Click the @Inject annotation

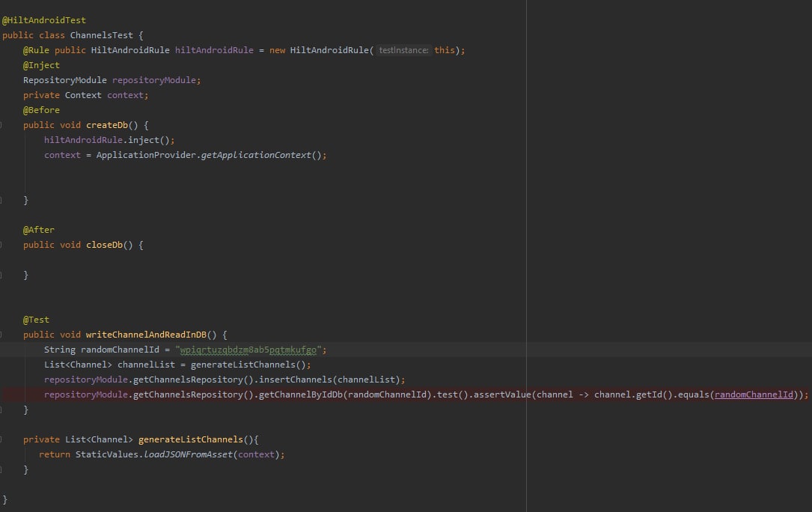[x=41, y=65]
